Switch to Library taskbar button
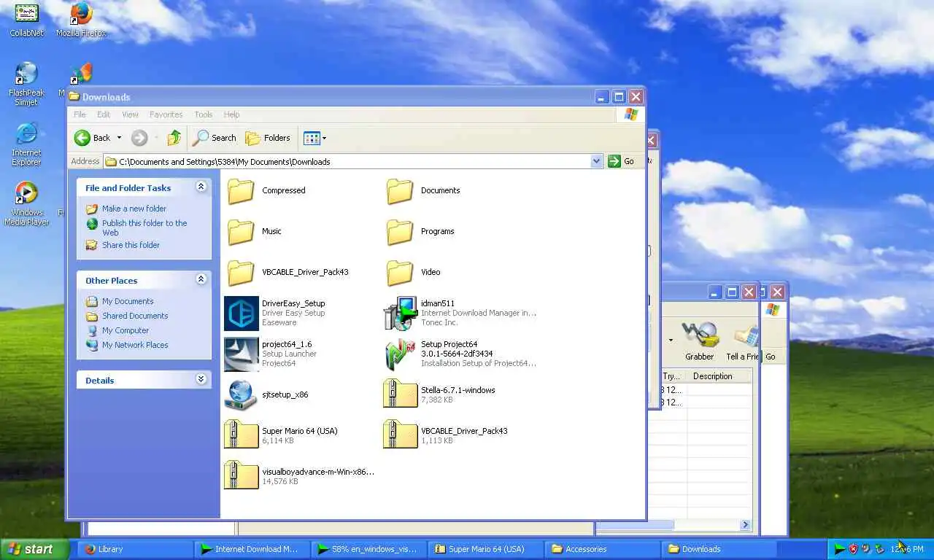Screen dimensions: 934x560 point(136,549)
